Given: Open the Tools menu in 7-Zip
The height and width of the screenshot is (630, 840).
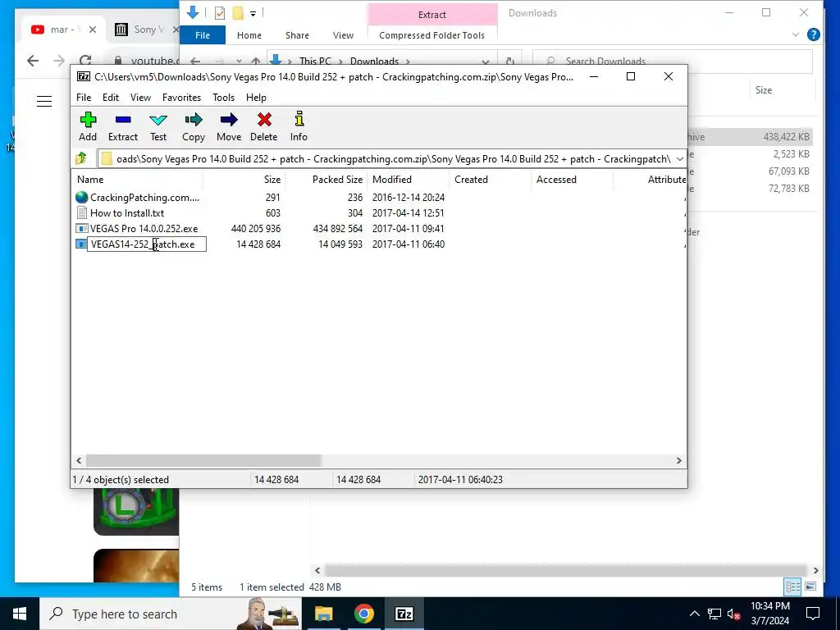Looking at the screenshot, I should [x=223, y=98].
